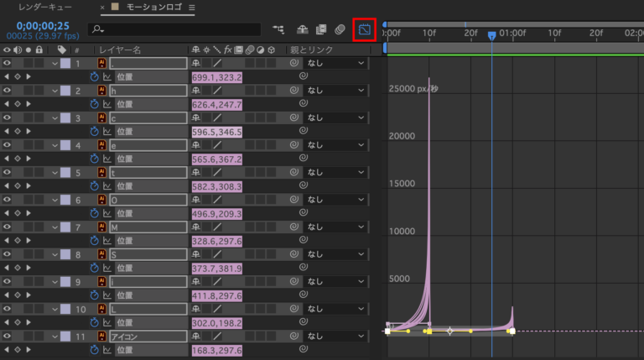The height and width of the screenshot is (360, 644).
Task: Click the Shy layers hide icon
Action: (303, 29)
